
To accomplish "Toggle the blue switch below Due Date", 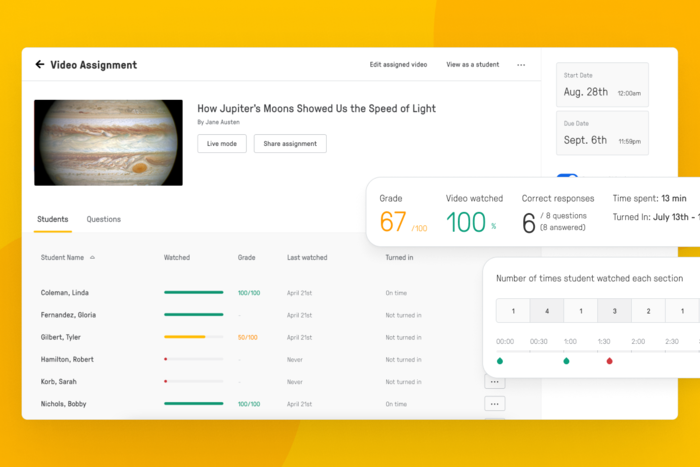I will pos(567,176).
